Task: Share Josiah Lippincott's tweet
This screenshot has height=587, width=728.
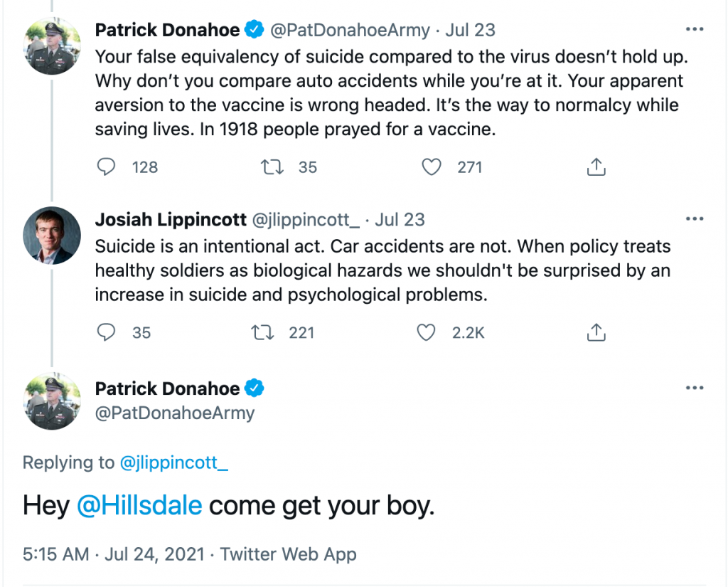Action: pyautogui.click(x=596, y=332)
